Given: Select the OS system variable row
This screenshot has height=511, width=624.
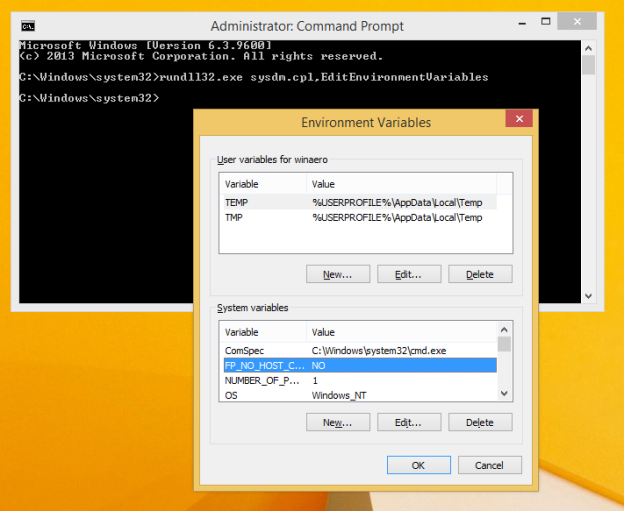Looking at the screenshot, I should [x=360, y=395].
